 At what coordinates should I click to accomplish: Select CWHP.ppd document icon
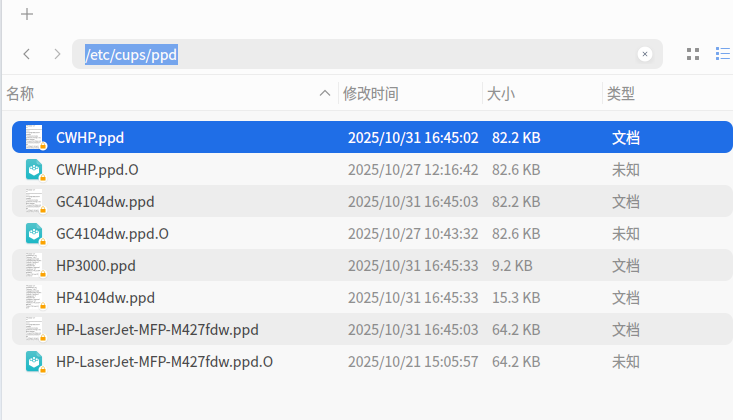coord(35,137)
